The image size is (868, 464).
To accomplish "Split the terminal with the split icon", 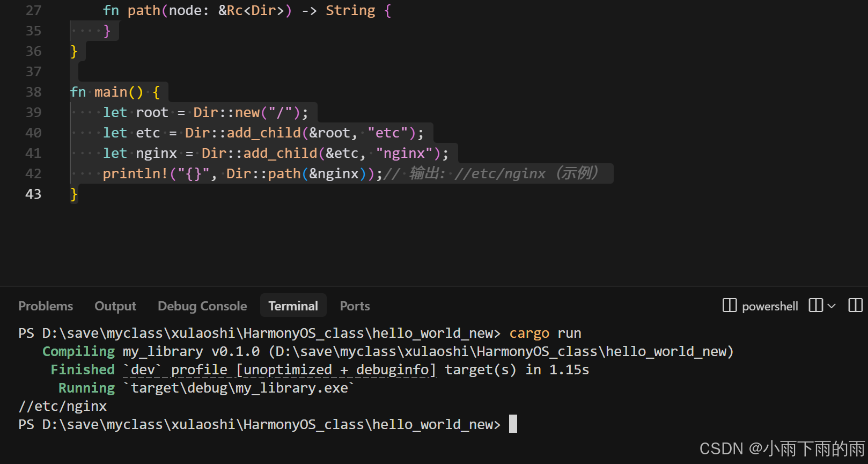I will pyautogui.click(x=816, y=306).
